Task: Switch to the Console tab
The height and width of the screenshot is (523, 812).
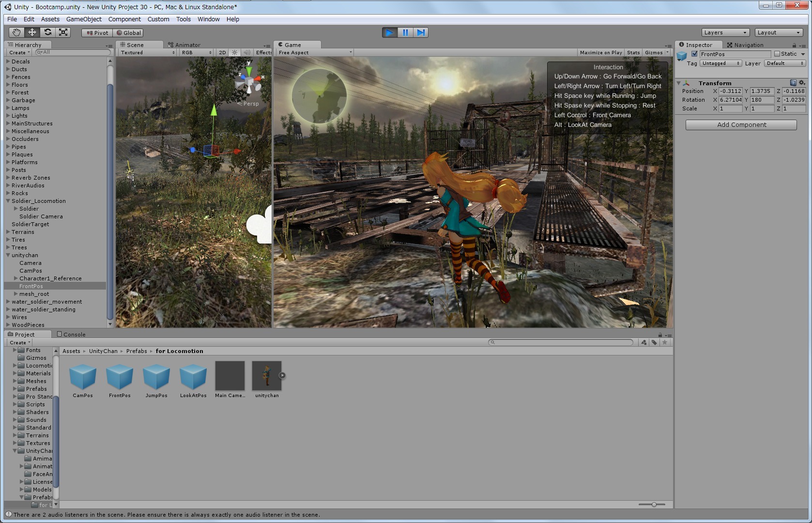Action: click(71, 334)
